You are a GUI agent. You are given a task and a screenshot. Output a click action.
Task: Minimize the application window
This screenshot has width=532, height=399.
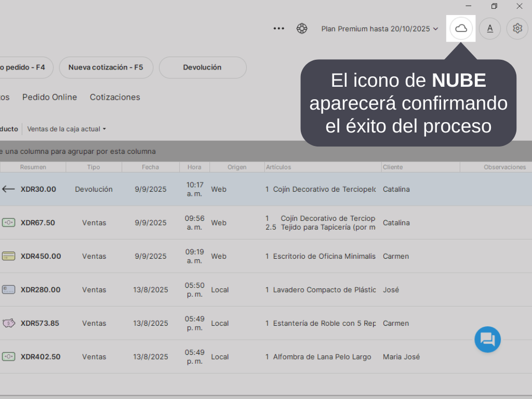pyautogui.click(x=469, y=6)
